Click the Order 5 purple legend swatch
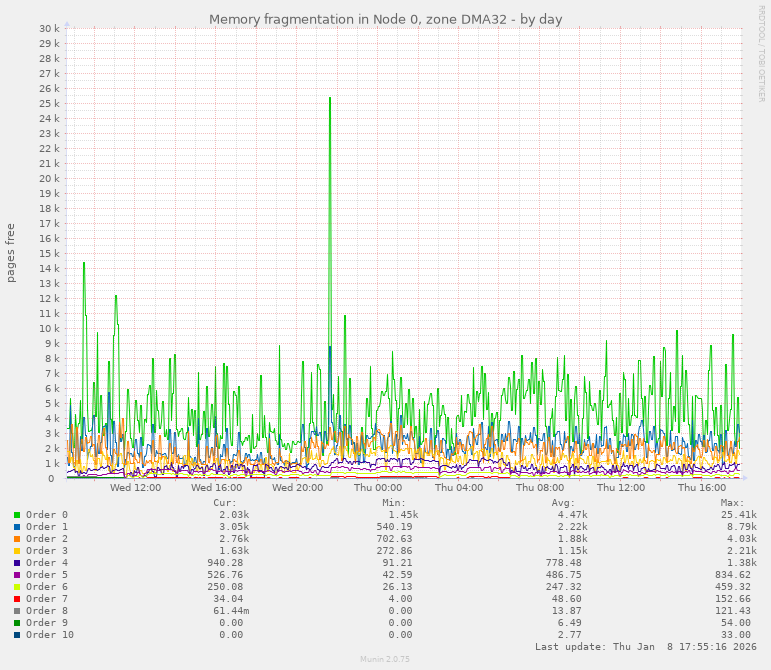The height and width of the screenshot is (670, 771). pos(17,575)
